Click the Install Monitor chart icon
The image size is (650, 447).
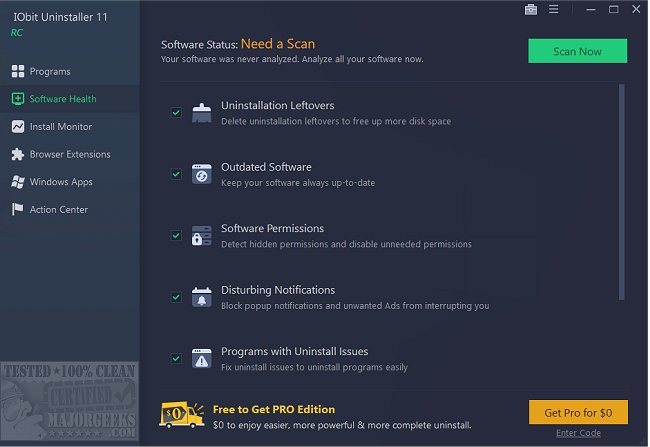tap(18, 127)
